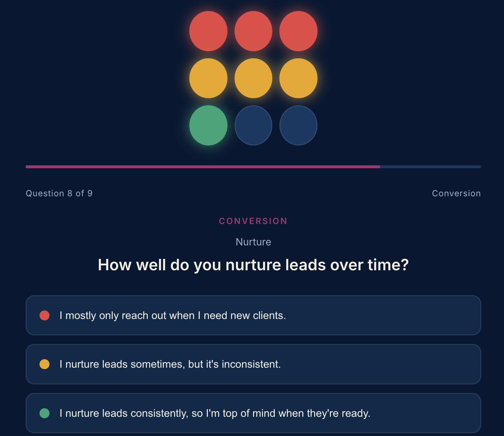Click the unfilled end of the progress bar
This screenshot has height=436, width=504.
(431, 167)
